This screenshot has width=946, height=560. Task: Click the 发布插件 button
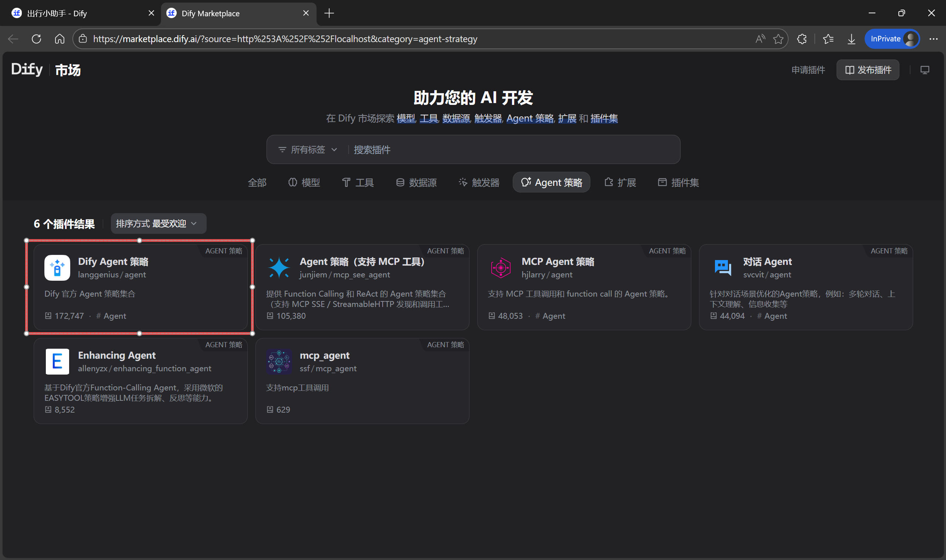point(868,70)
